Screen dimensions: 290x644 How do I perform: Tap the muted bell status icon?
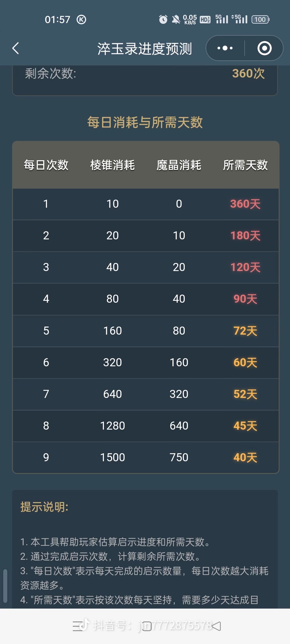point(176,19)
